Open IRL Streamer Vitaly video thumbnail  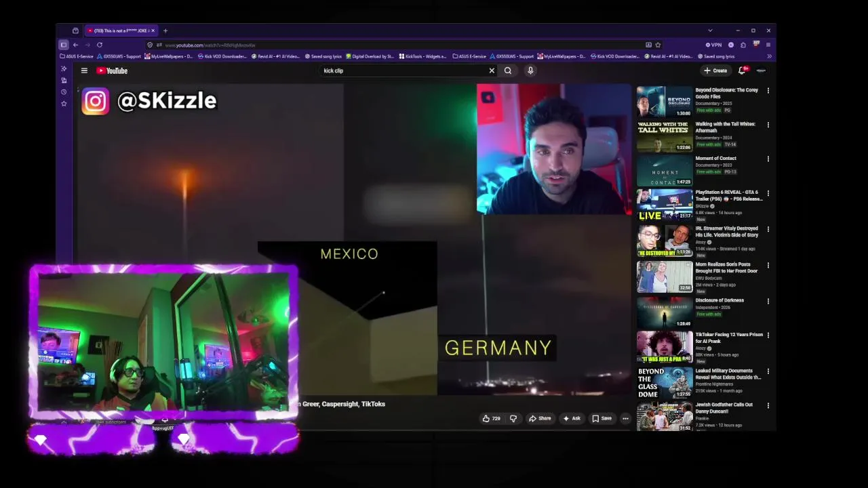click(665, 241)
